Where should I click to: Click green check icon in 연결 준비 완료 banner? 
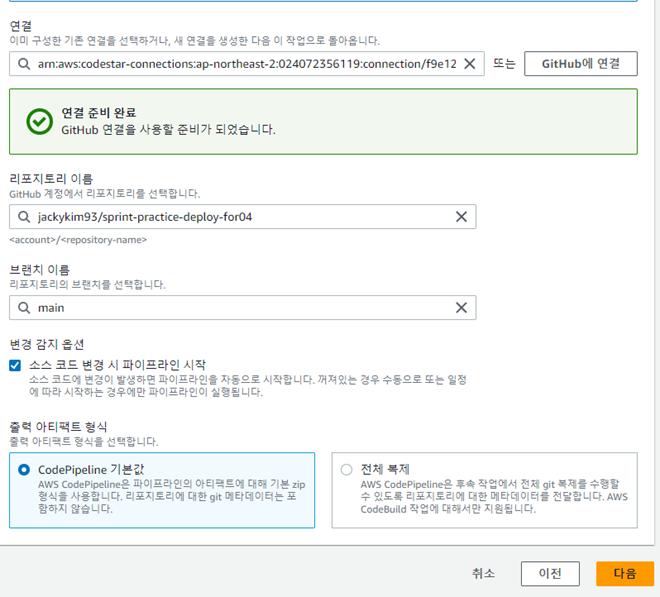[40, 122]
